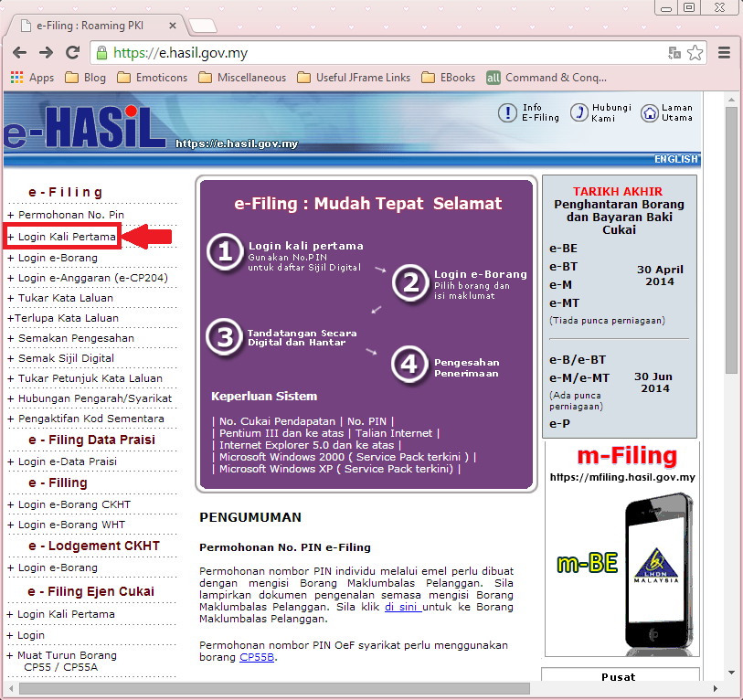Click the Hubungi Kami phone icon
The image size is (743, 700).
pyautogui.click(x=578, y=112)
